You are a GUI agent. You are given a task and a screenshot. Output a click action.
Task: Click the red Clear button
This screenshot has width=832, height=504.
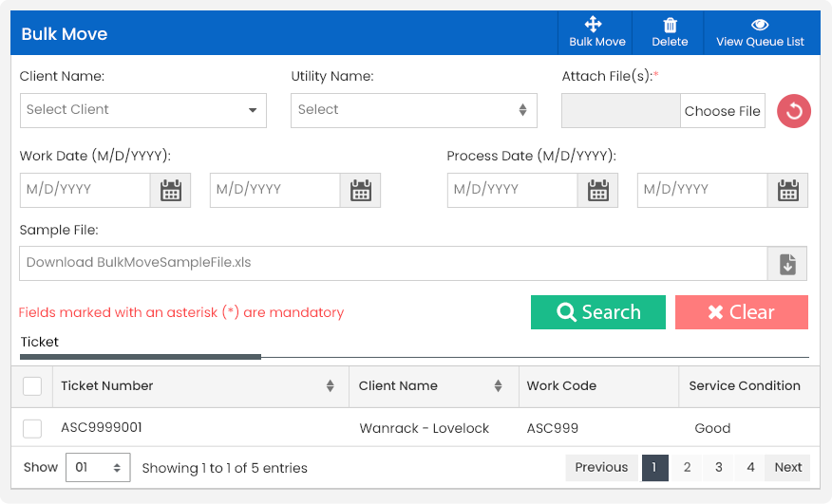coord(741,312)
